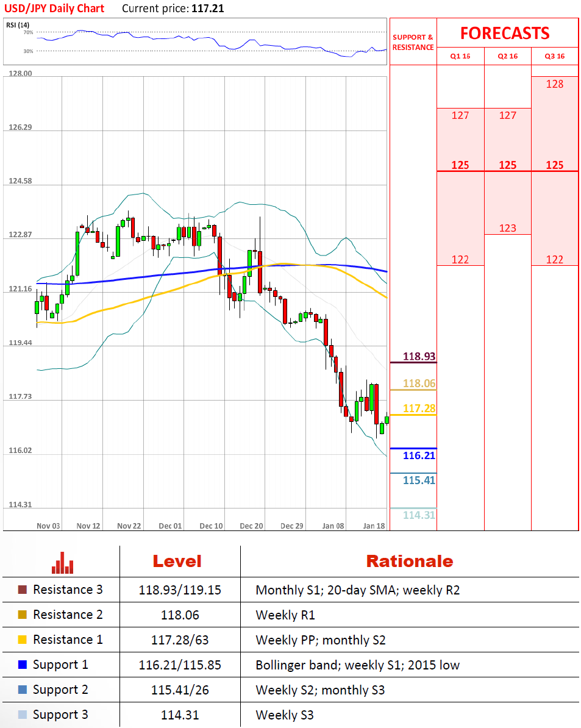
Task: Click the FORECASTS heading
Action: coord(505,33)
